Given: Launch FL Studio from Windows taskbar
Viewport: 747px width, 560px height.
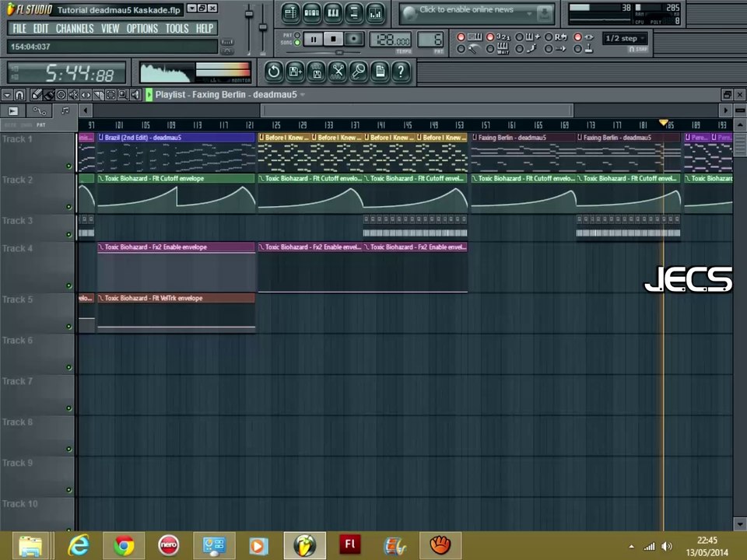Looking at the screenshot, I should (x=304, y=544).
